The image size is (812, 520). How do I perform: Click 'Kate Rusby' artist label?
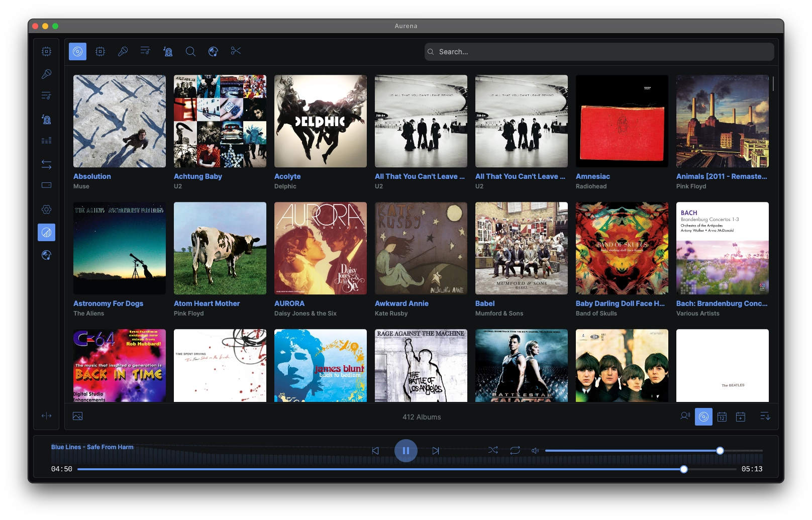tap(391, 314)
